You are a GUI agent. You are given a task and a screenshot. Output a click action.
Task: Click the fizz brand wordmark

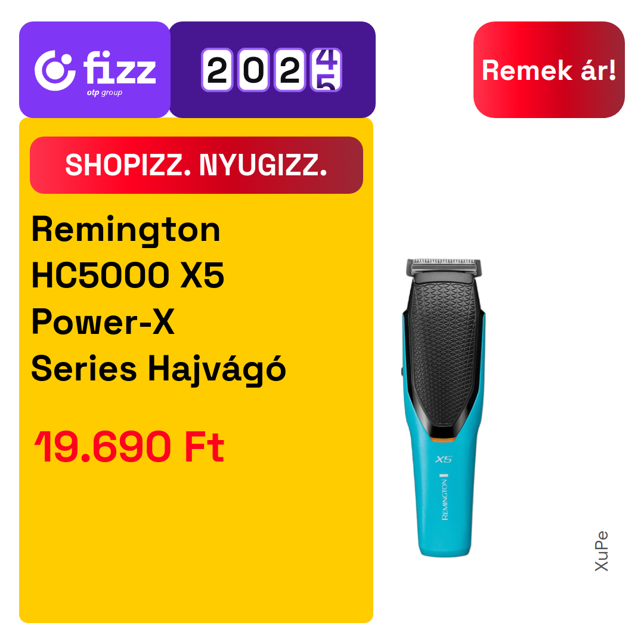[120, 67]
